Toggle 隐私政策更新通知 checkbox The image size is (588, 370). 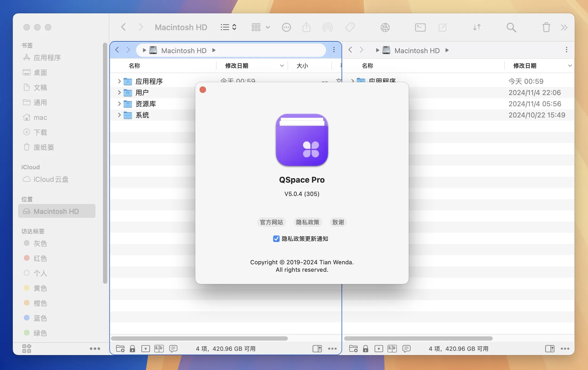click(x=276, y=239)
